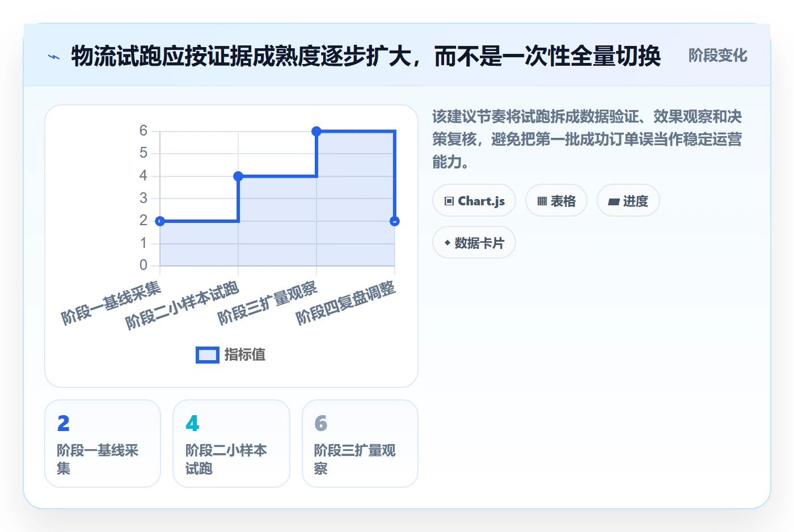Click the 阶段二小样本试跑 axis label
The height and width of the screenshot is (532, 794).
click(182, 305)
